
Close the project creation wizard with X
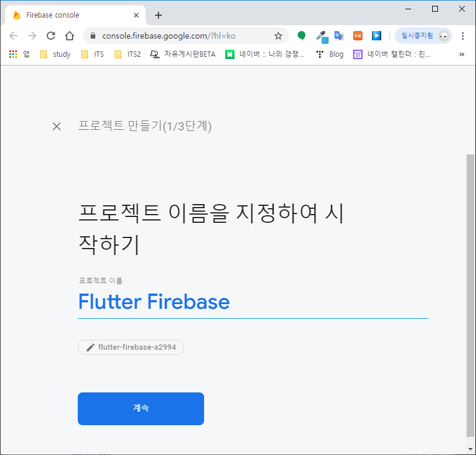[x=57, y=126]
